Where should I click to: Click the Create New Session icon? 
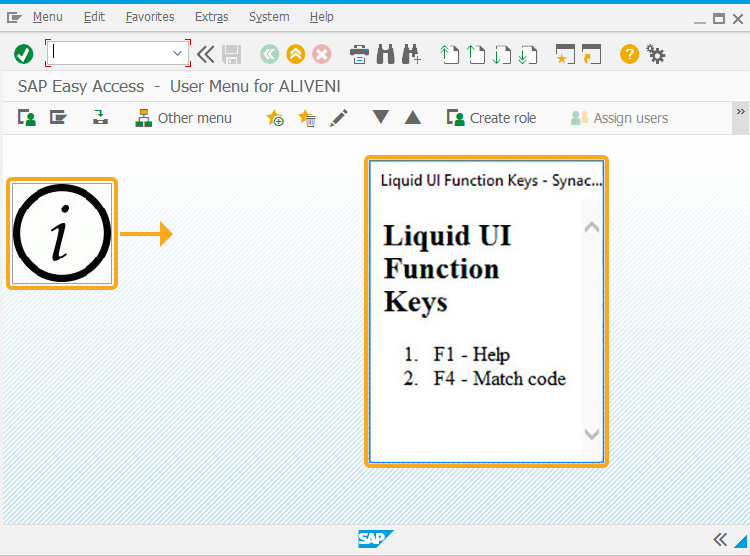565,54
